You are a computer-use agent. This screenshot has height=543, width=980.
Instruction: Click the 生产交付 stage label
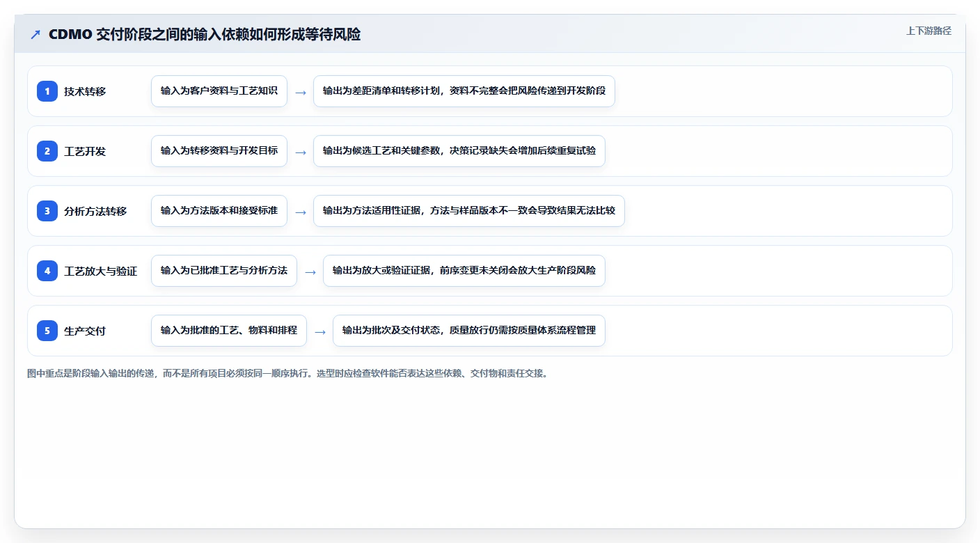pyautogui.click(x=85, y=331)
